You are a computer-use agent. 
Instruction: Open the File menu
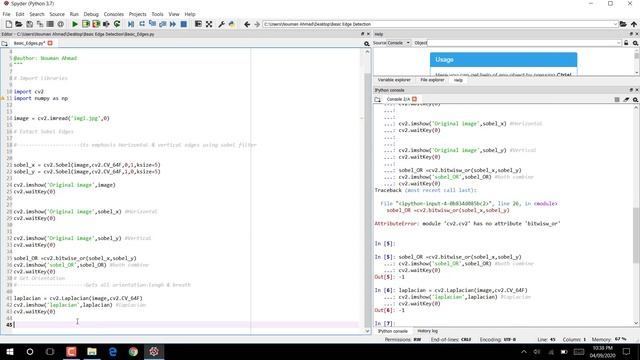7,14
